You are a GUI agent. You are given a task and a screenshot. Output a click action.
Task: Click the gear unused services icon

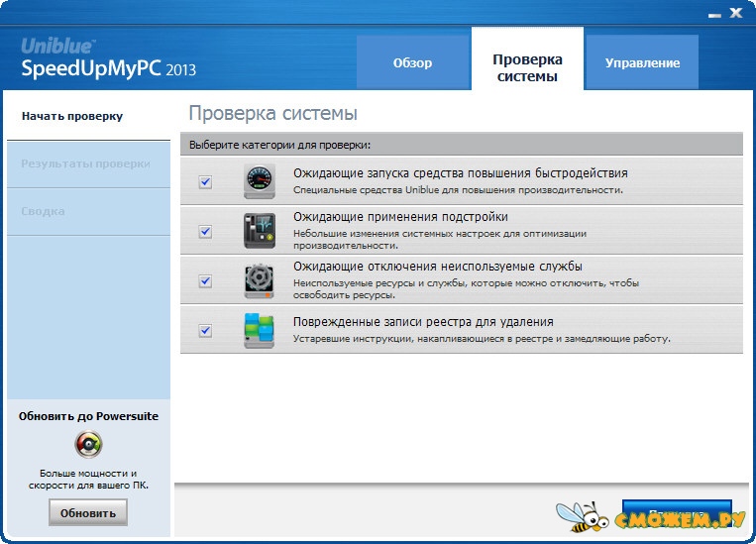click(260, 281)
